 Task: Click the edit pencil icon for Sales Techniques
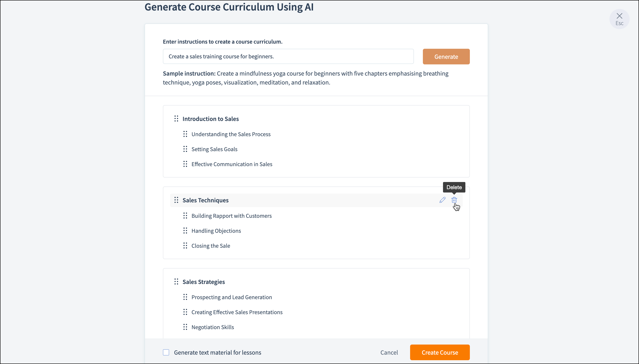[442, 200]
